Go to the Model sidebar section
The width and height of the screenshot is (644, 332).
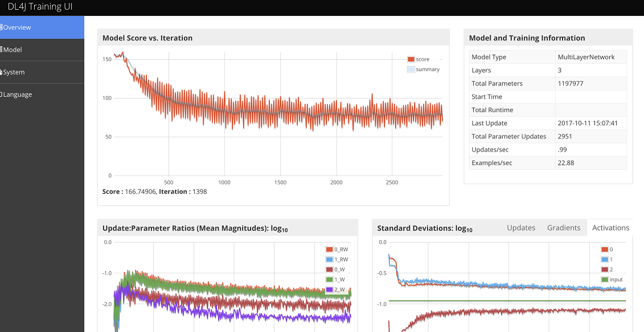[x=42, y=50]
